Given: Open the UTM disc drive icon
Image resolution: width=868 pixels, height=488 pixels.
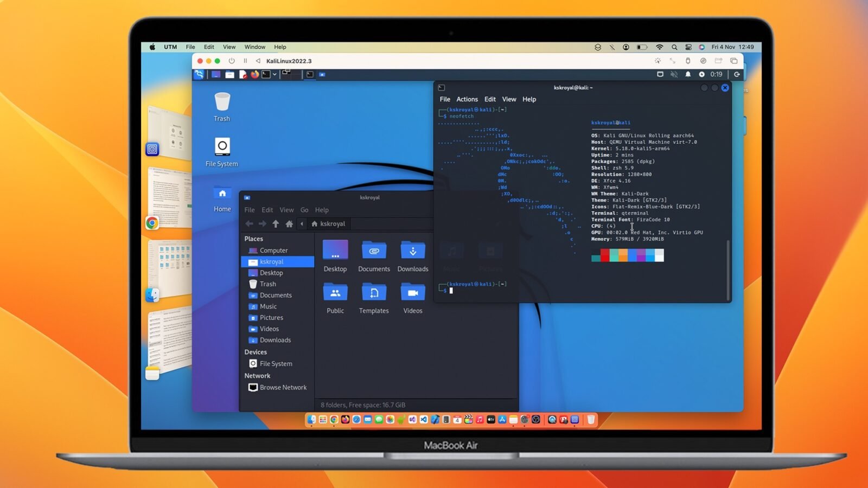Looking at the screenshot, I should click(703, 61).
